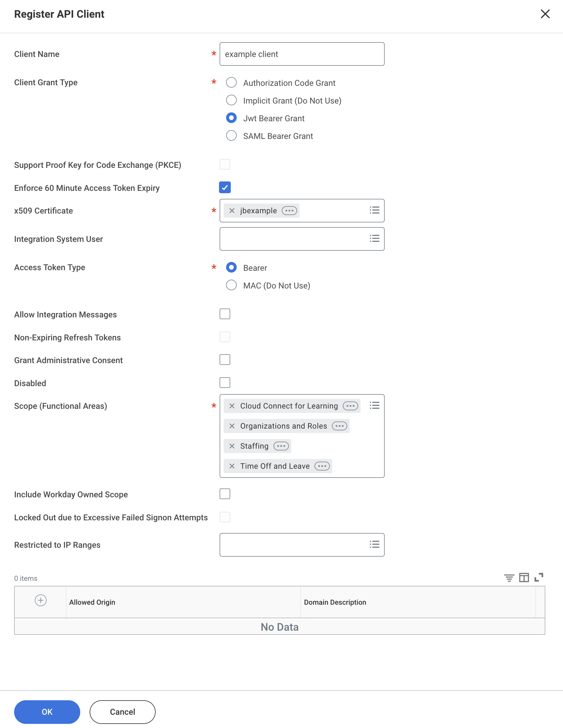
Task: Cancel the API client registration
Action: [x=122, y=712]
